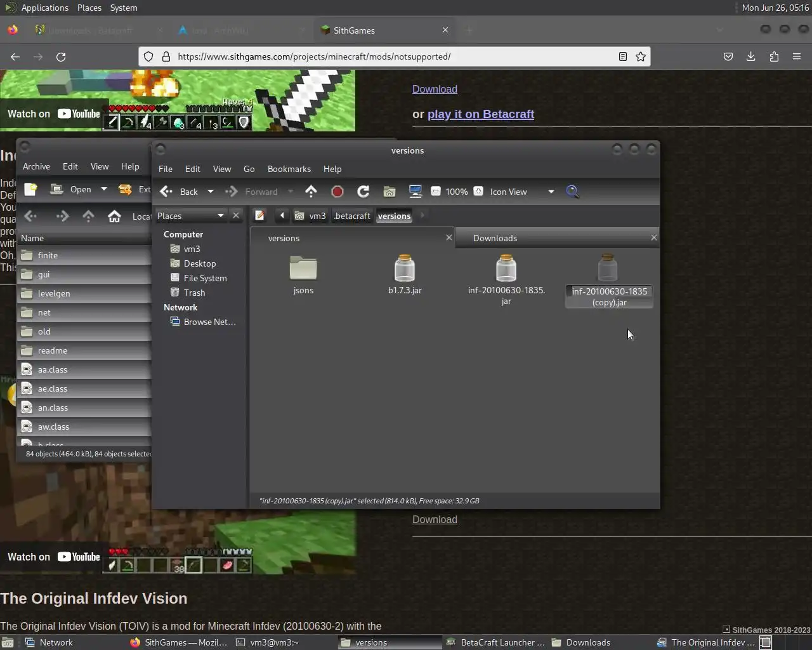Image resolution: width=812 pixels, height=650 pixels.
Task: Bookmark page with star icon
Action: pyautogui.click(x=641, y=56)
